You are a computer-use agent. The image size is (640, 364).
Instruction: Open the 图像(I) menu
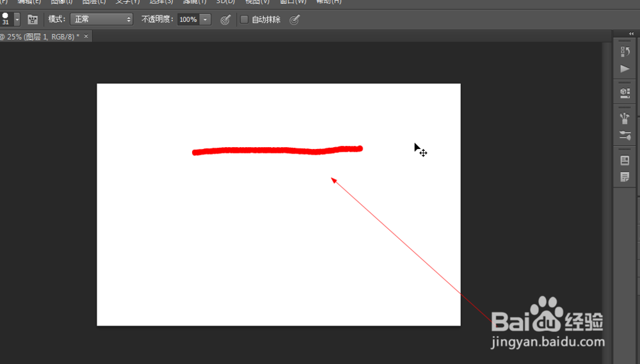coord(61,2)
